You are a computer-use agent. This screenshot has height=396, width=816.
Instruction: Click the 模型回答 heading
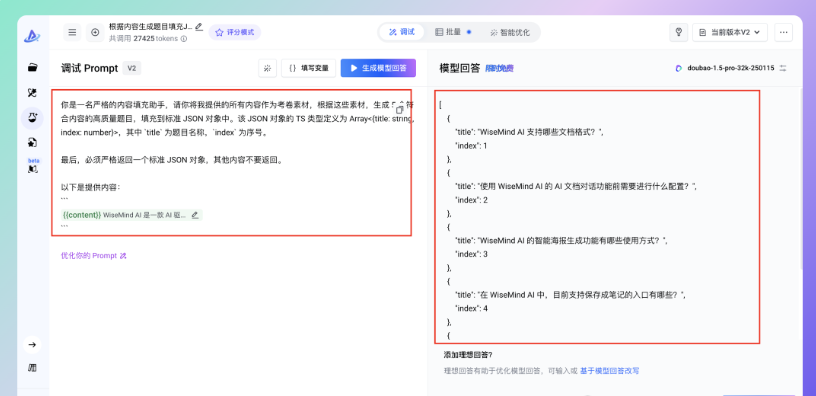click(x=460, y=68)
